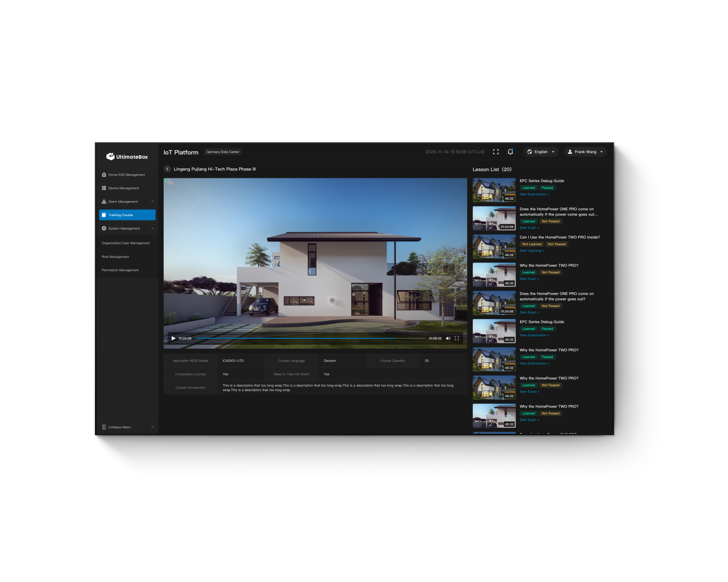This screenshot has width=728, height=582.
Task: Mute the video with speaker icon
Action: (x=448, y=338)
